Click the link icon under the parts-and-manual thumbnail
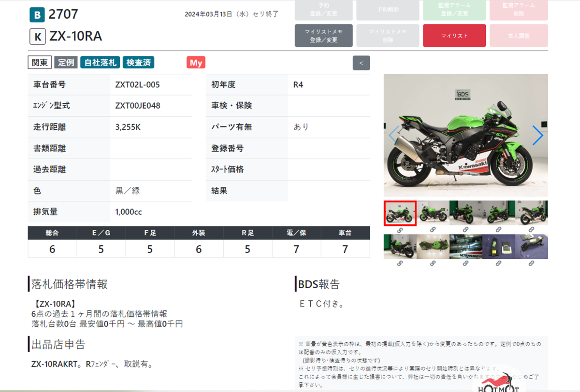 499,264
